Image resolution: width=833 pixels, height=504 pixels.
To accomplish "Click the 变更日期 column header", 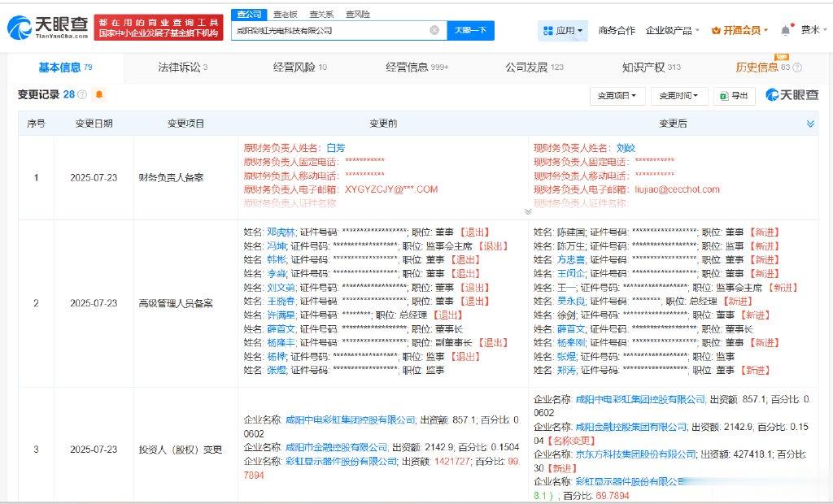I will (94, 124).
